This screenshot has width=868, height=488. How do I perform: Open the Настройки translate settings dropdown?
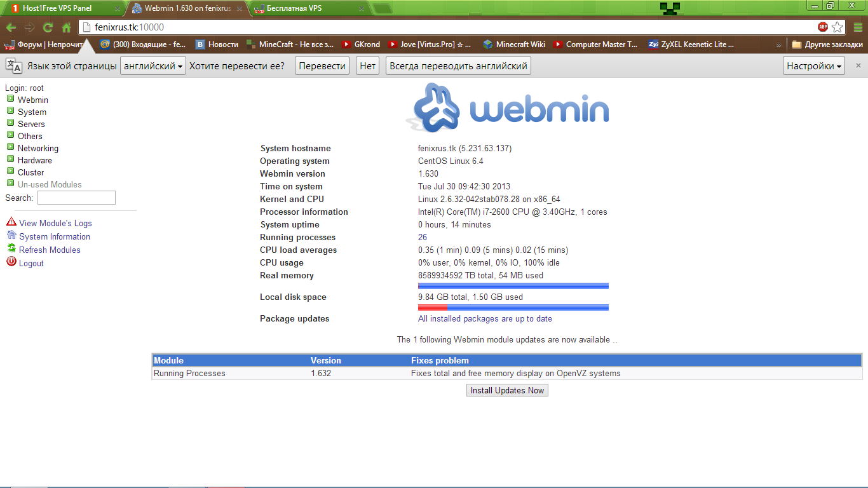814,66
